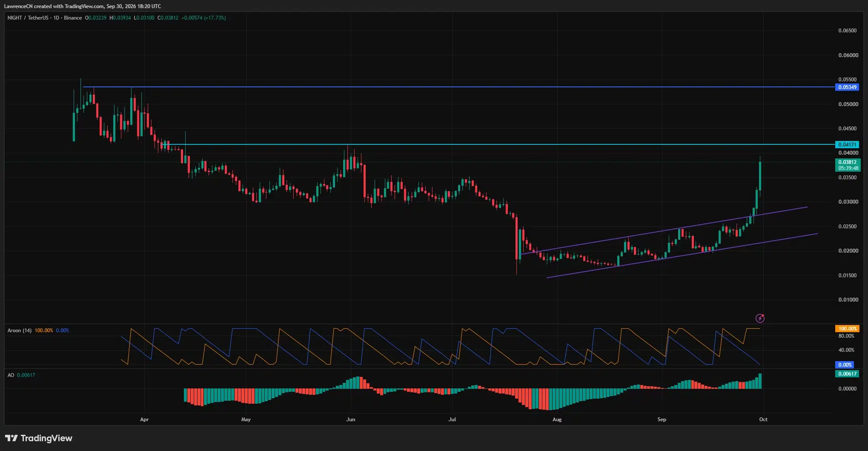Click the Apr label on time axis
The height and width of the screenshot is (451, 868).
(144, 419)
